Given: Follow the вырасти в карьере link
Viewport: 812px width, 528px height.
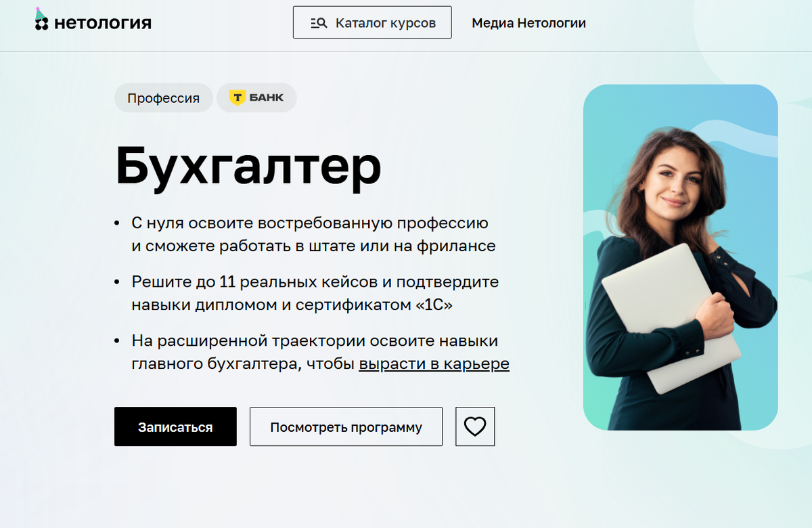Looking at the screenshot, I should coord(434,364).
